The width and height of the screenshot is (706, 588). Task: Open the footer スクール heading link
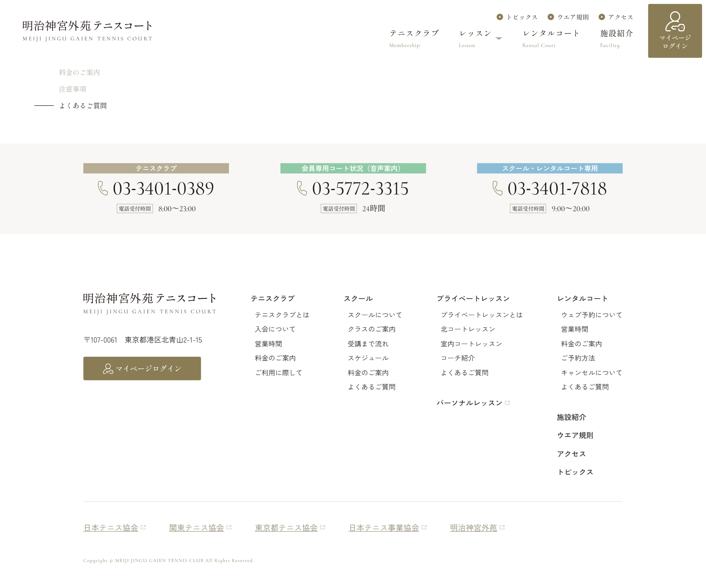(x=359, y=298)
